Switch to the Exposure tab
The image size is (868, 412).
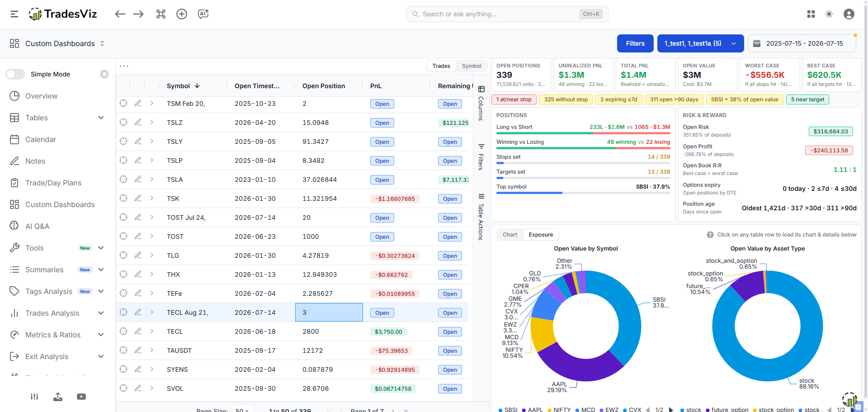(541, 235)
